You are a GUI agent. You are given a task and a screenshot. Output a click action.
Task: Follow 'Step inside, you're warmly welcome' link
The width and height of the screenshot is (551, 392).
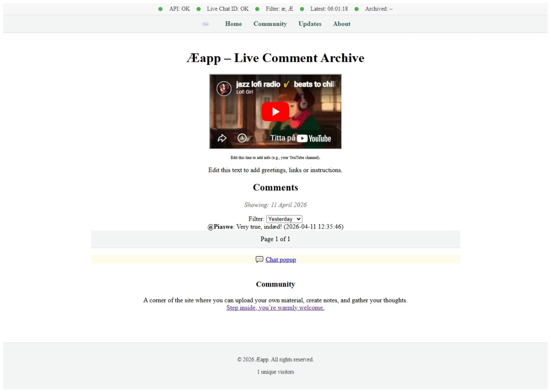tap(275, 308)
